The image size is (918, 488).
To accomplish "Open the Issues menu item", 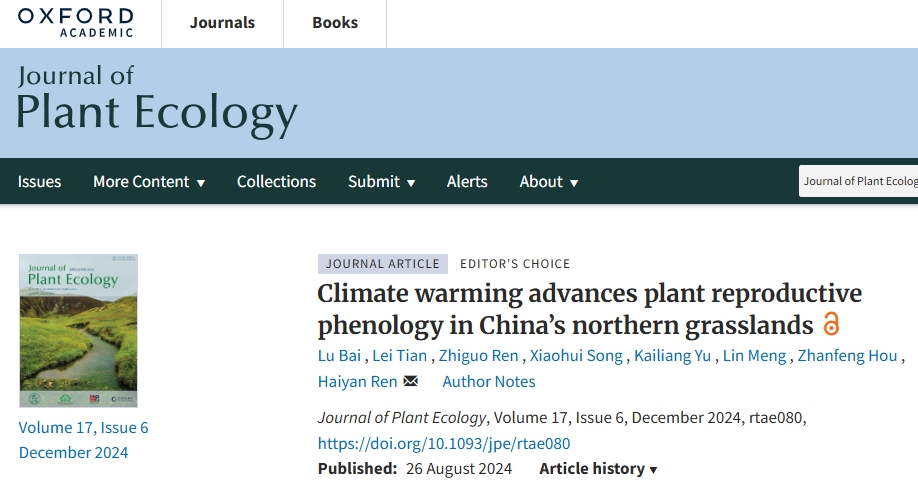I will (39, 181).
